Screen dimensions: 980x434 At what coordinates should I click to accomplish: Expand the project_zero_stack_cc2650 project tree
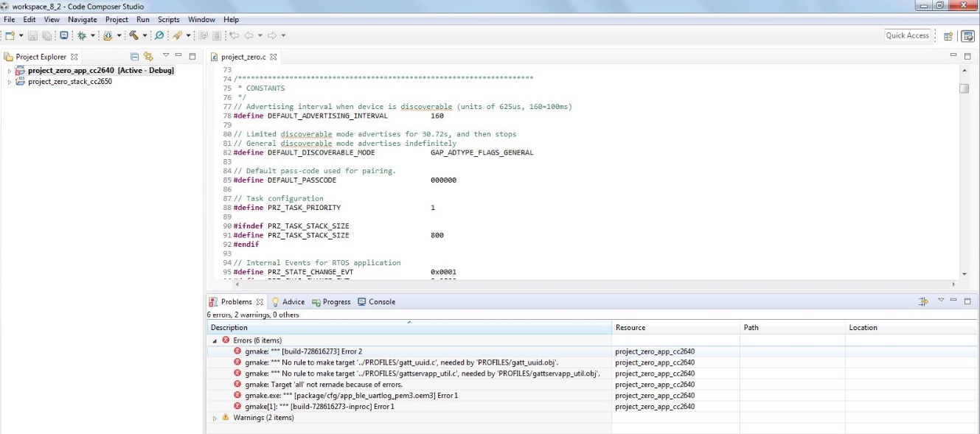pos(10,82)
